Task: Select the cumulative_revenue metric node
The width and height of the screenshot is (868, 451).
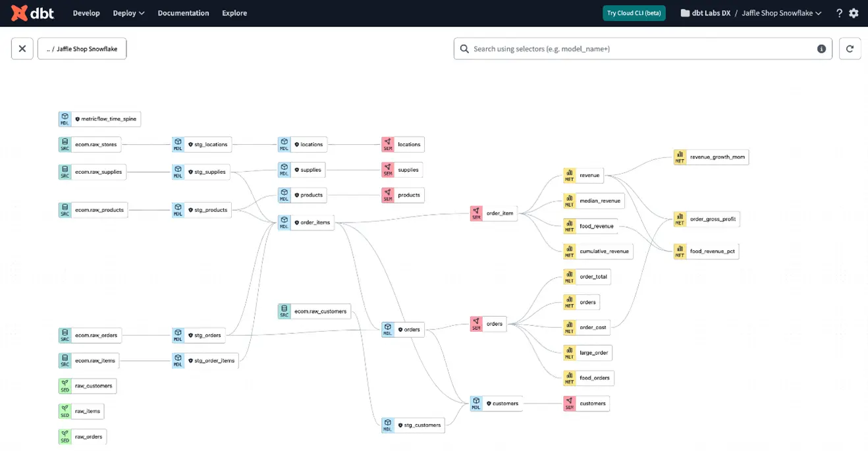Action: pyautogui.click(x=598, y=251)
